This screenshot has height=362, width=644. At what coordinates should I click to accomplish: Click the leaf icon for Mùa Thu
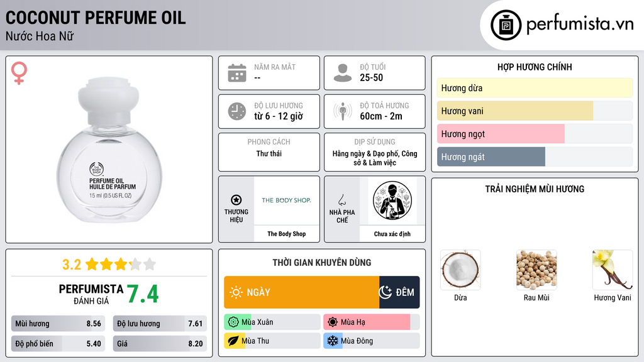pyautogui.click(x=233, y=341)
